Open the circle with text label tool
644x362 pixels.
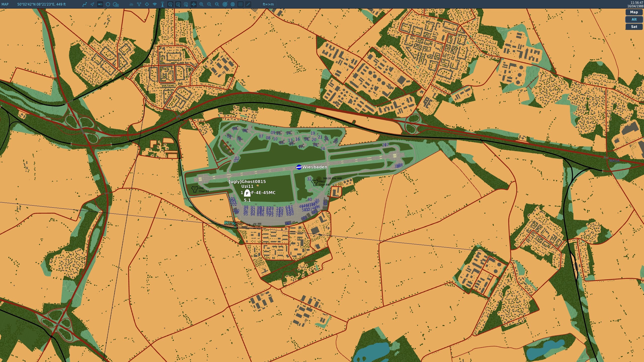116,4
